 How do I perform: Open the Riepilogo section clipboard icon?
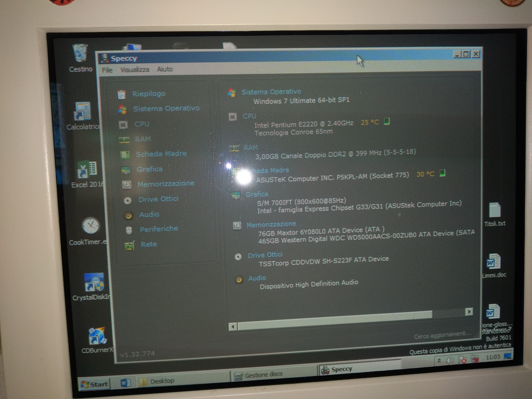click(x=121, y=94)
